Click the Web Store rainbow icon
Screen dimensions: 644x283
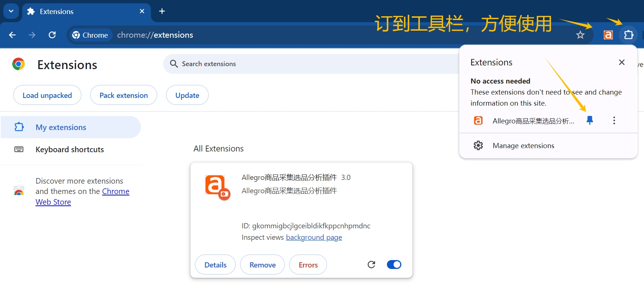pyautogui.click(x=19, y=191)
